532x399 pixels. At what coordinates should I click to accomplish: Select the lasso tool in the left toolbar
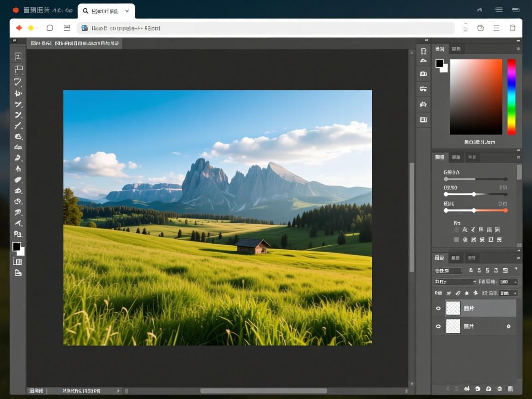point(18,82)
